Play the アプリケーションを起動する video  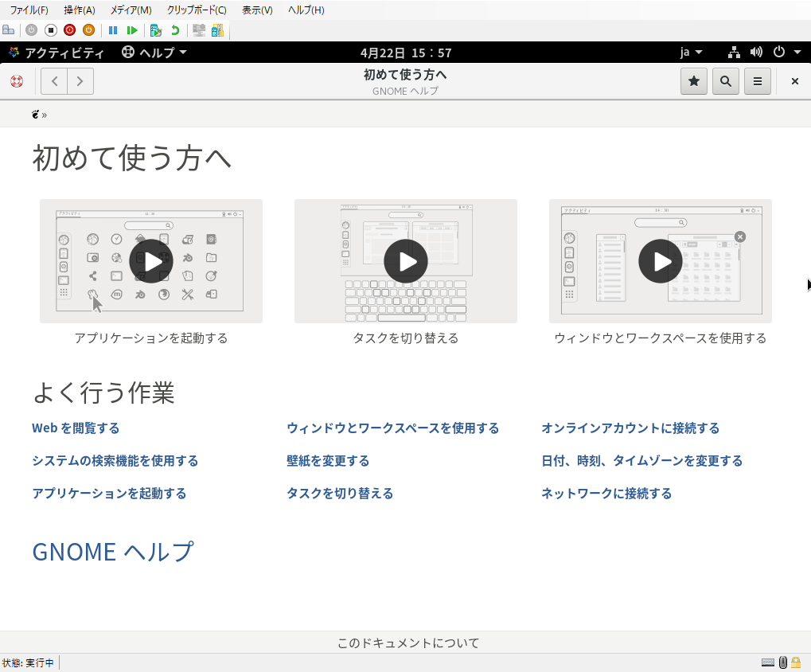pyautogui.click(x=151, y=261)
